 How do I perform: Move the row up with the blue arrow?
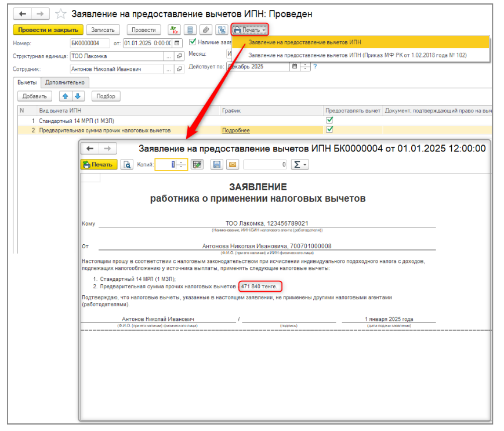point(66,96)
